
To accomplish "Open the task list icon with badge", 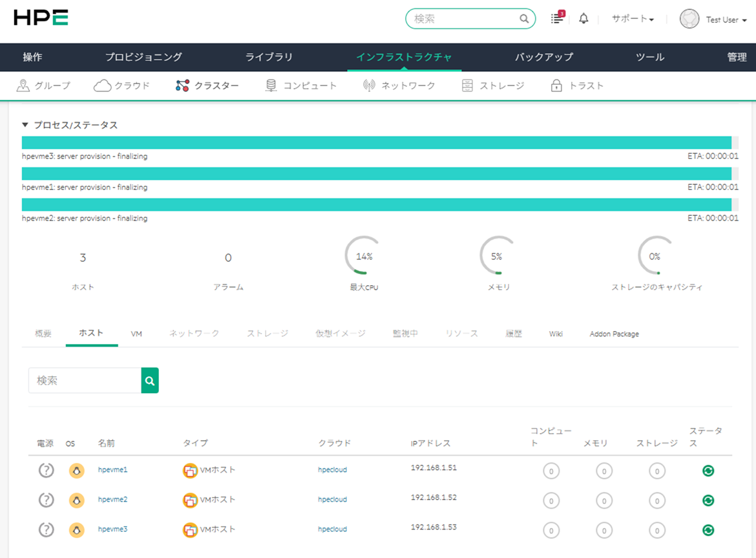I will (556, 19).
